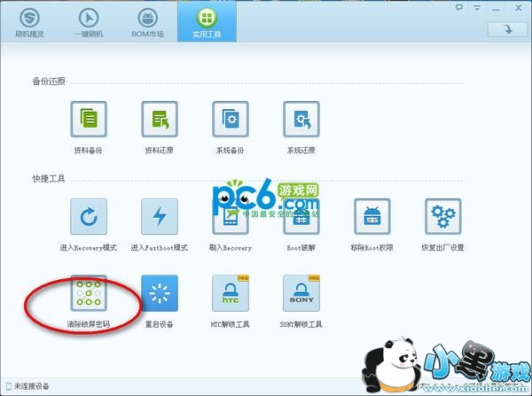Open the title bar dropdown menu

(x=477, y=7)
